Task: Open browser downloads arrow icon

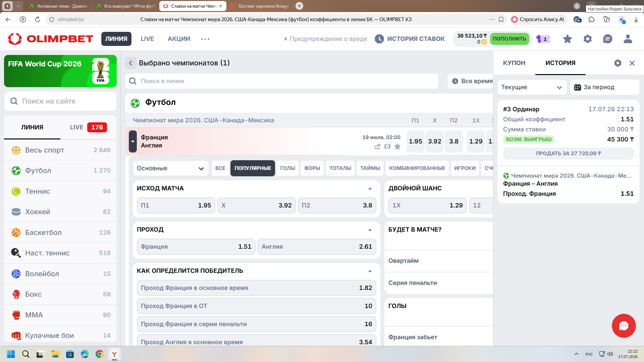Action: pos(636,19)
